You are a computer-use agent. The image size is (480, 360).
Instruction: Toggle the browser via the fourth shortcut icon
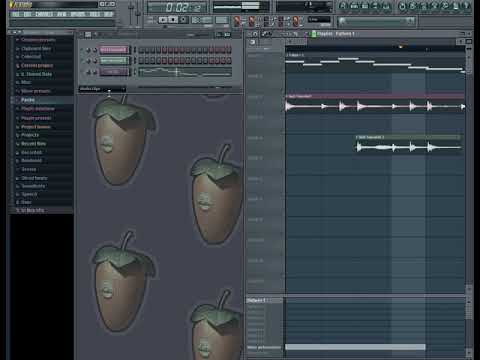[x=376, y=6]
